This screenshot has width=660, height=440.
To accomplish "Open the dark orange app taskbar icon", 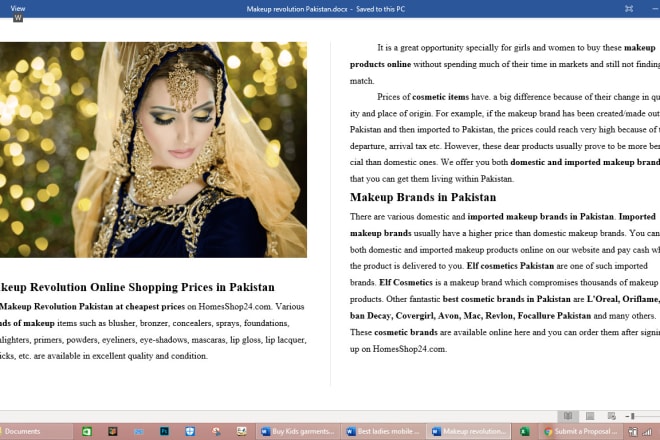I will click(113, 432).
